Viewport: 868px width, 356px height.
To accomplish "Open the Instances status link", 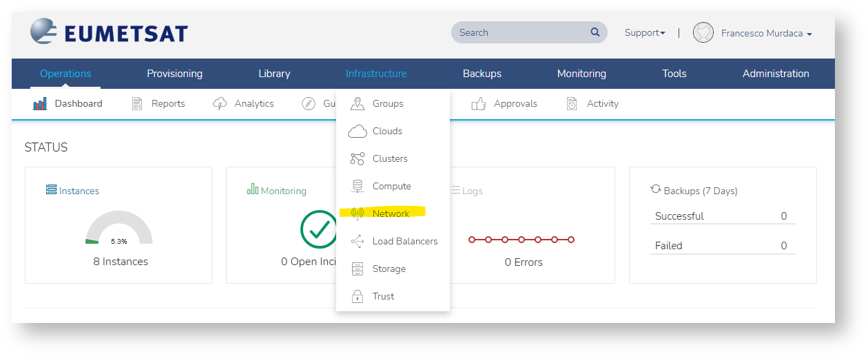I will (79, 191).
